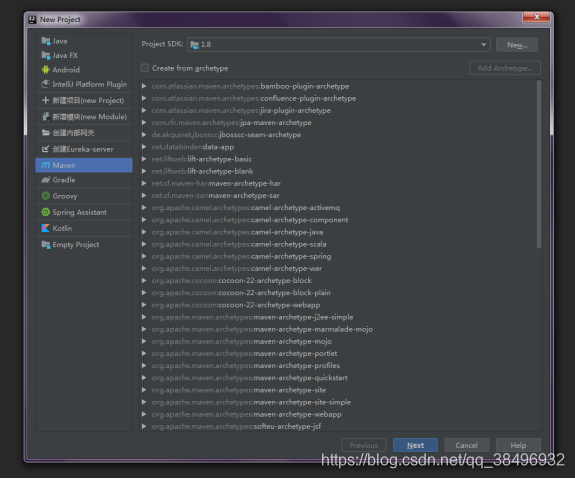Select maven-archetype-portlet row

pyautogui.click(x=337, y=353)
